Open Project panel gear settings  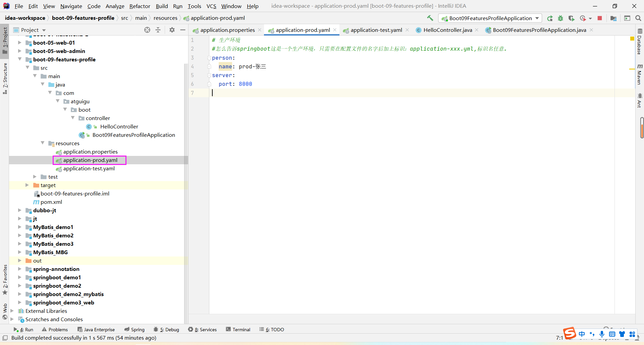tap(172, 30)
